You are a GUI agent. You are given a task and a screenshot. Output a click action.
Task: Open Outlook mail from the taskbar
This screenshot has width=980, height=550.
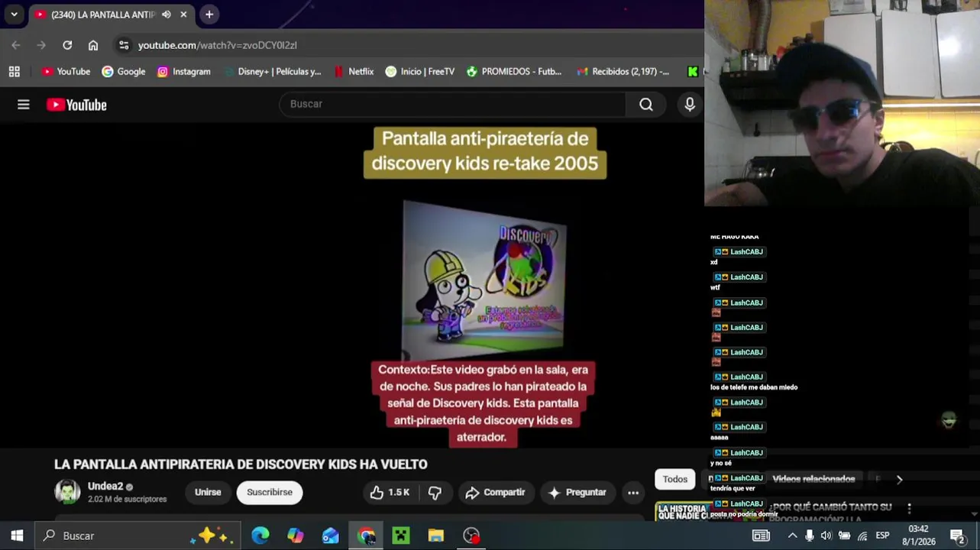tap(331, 535)
